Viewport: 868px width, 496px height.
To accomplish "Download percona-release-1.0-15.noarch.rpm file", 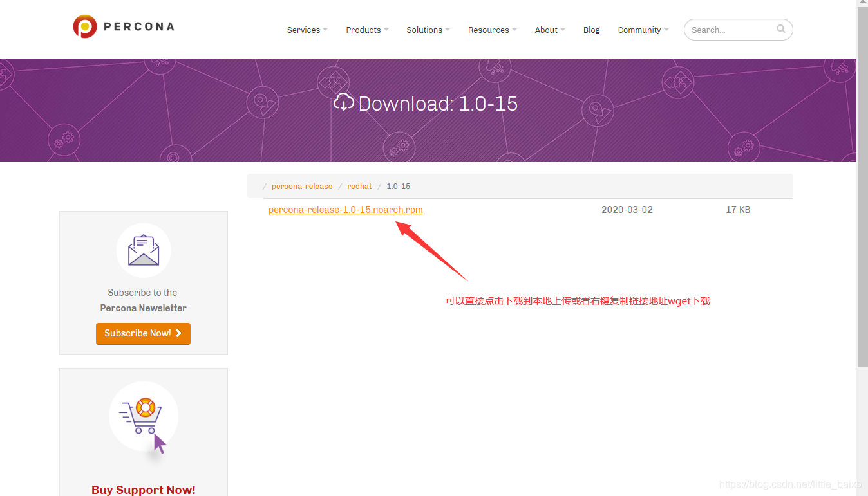I will click(x=346, y=210).
